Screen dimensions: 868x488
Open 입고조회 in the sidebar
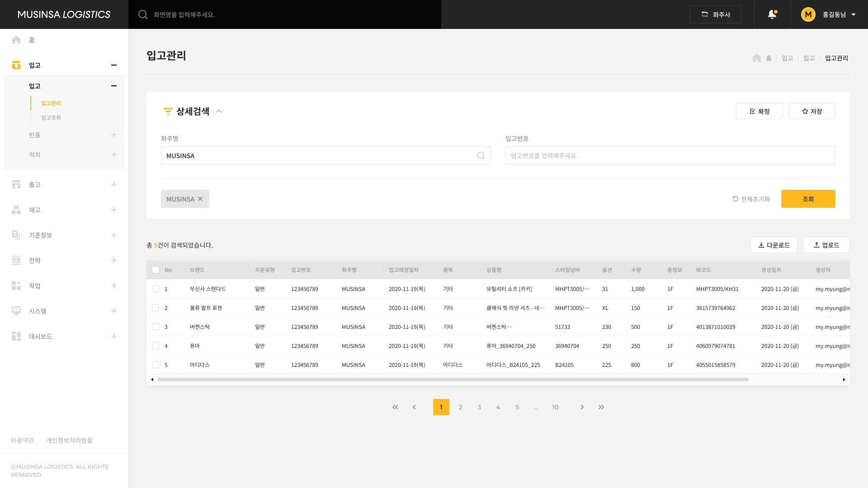click(51, 117)
